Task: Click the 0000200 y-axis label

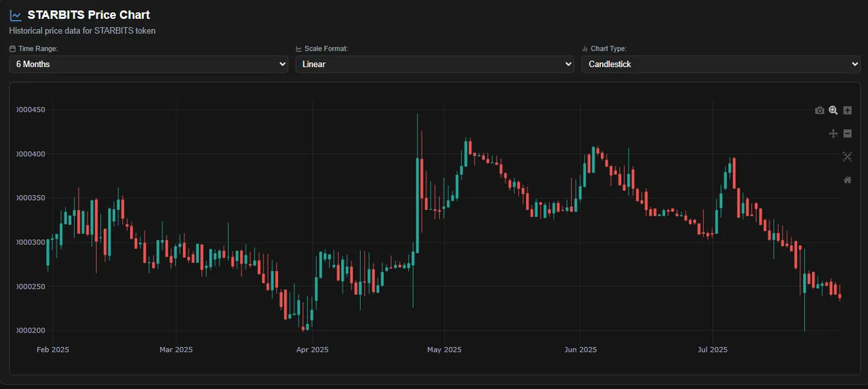Action: [31, 331]
